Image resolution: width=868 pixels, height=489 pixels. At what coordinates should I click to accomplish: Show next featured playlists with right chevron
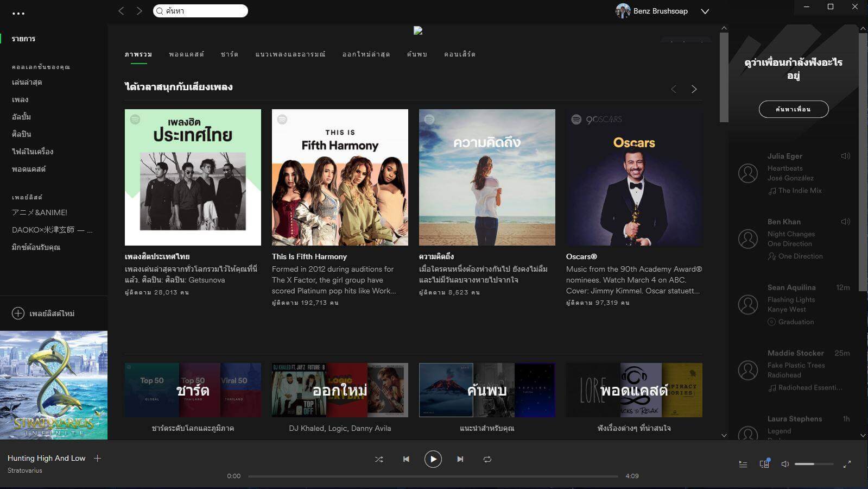694,89
